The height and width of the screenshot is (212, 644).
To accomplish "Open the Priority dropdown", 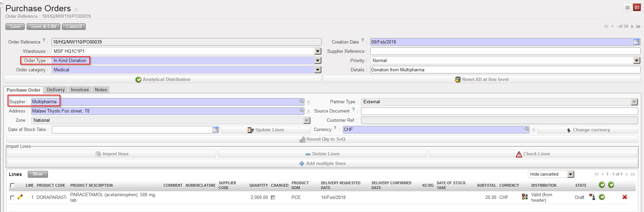I will (x=636, y=60).
